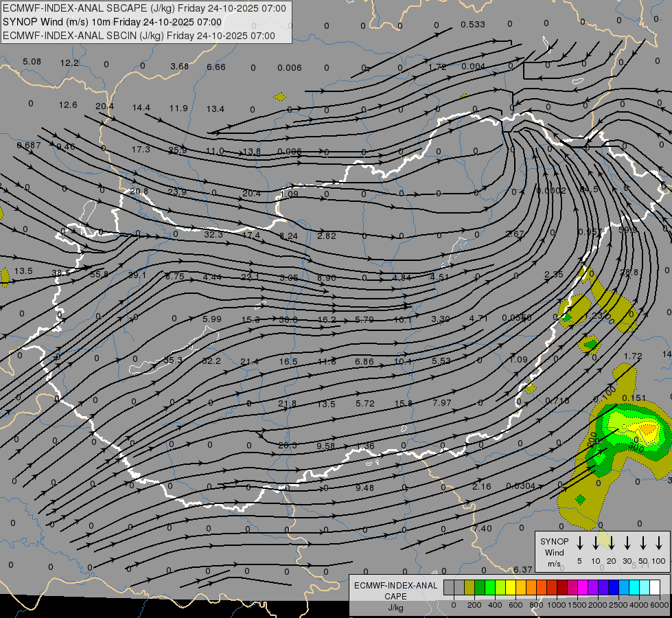
Task: Click the '21.4' value on the map
Action: point(249,362)
